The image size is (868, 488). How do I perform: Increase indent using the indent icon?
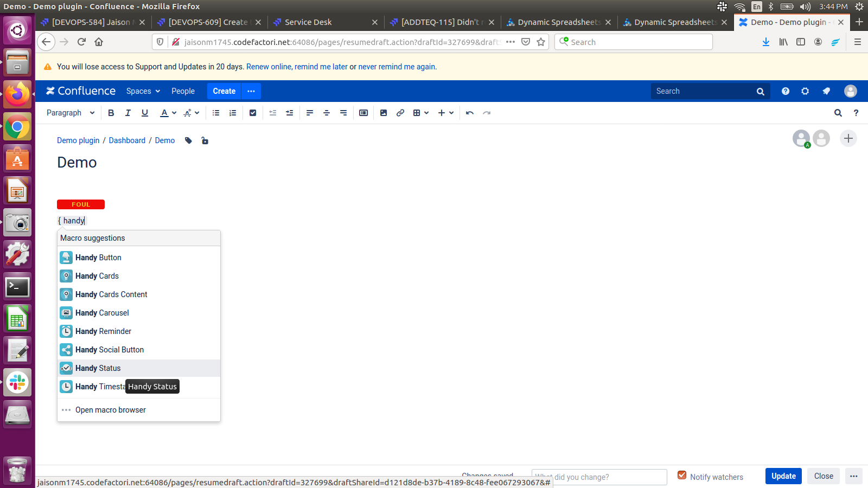tap(290, 113)
